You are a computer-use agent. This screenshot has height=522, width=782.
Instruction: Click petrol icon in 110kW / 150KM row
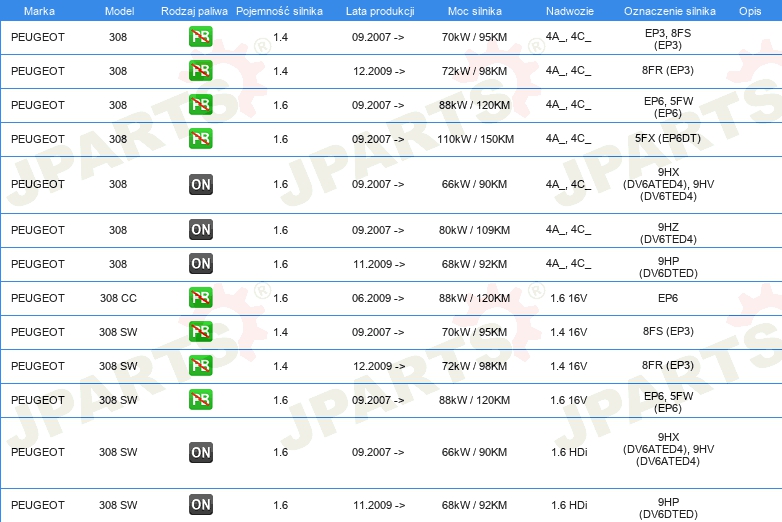[200, 139]
